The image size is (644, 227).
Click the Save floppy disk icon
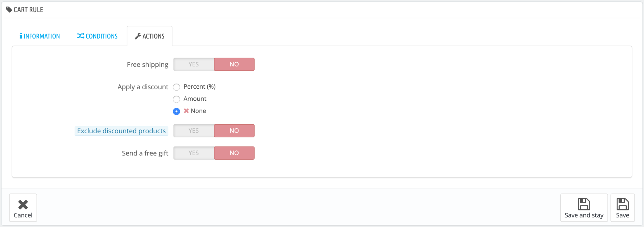(x=622, y=204)
